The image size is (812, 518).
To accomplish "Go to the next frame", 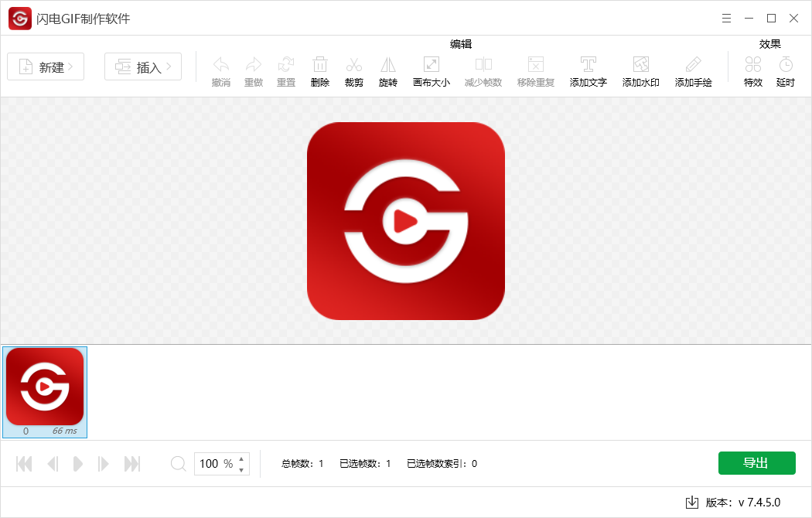I will click(x=103, y=464).
